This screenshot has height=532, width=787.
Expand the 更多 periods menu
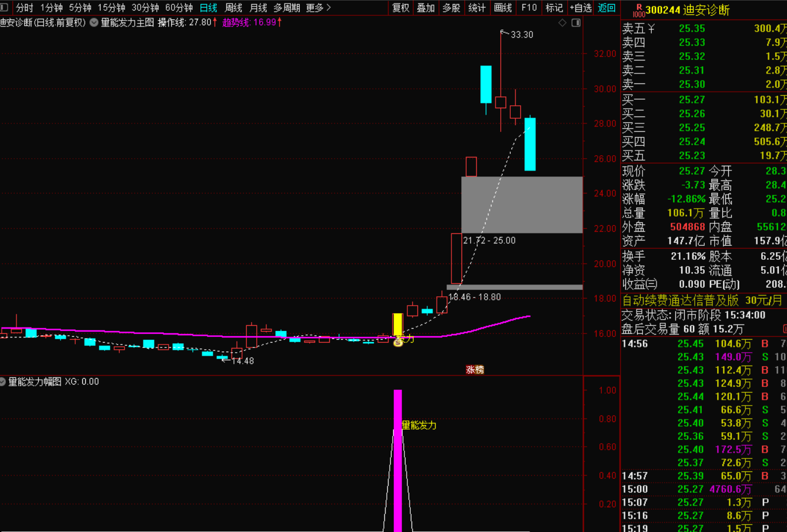[x=318, y=8]
